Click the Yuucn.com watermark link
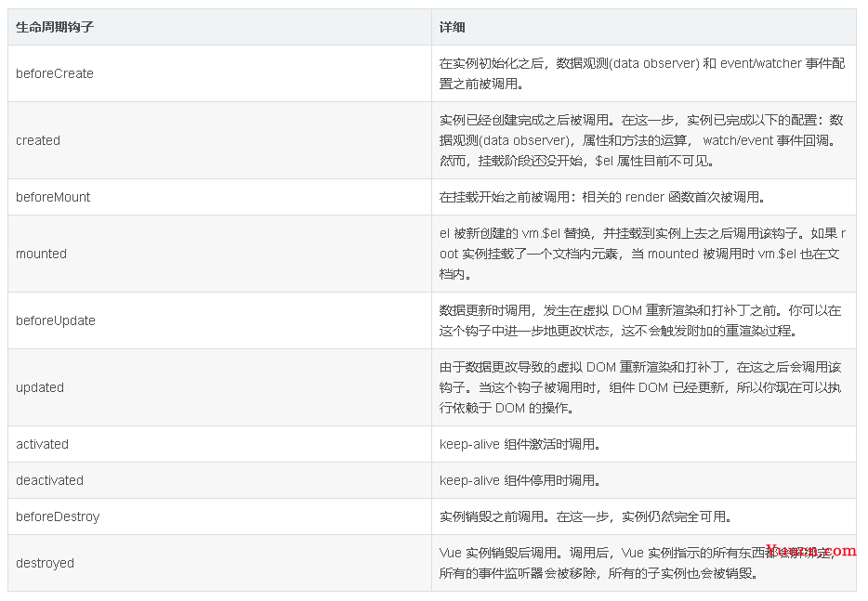The width and height of the screenshot is (868, 601). click(810, 550)
